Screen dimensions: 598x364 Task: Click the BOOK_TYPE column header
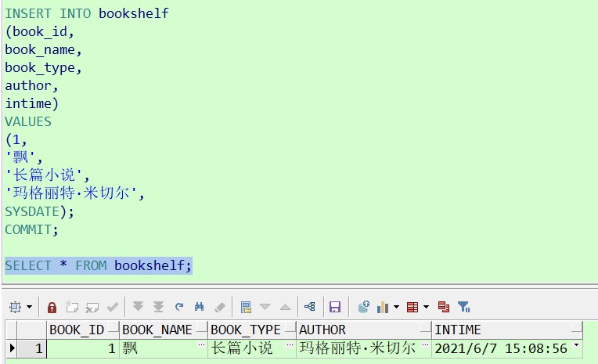coord(252,330)
